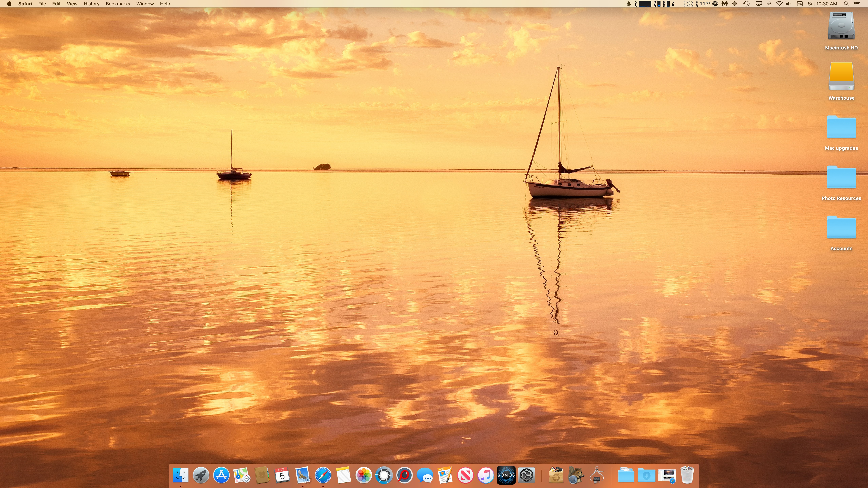Viewport: 868px width, 488px height.
Task: Click Spotlight search magnifier
Action: point(846,4)
